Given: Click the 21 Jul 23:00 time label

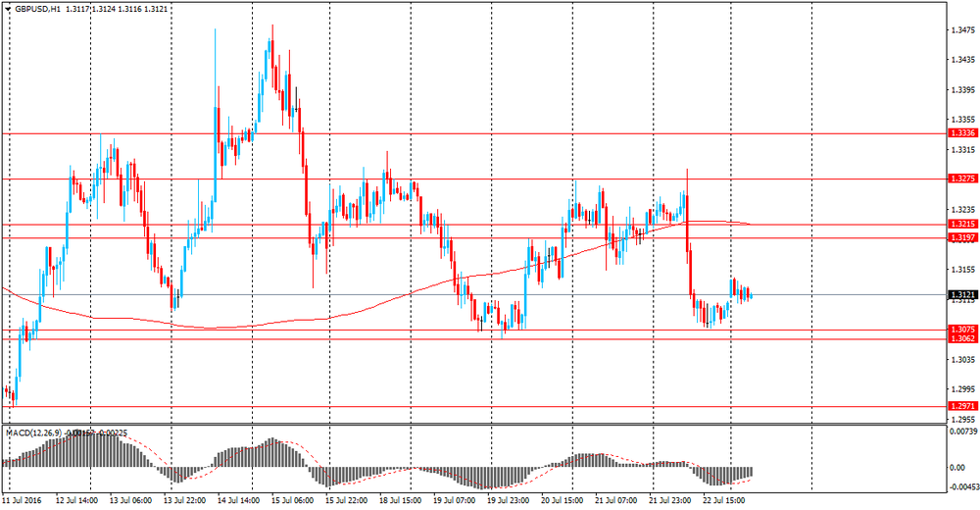Looking at the screenshot, I should pyautogui.click(x=670, y=500).
